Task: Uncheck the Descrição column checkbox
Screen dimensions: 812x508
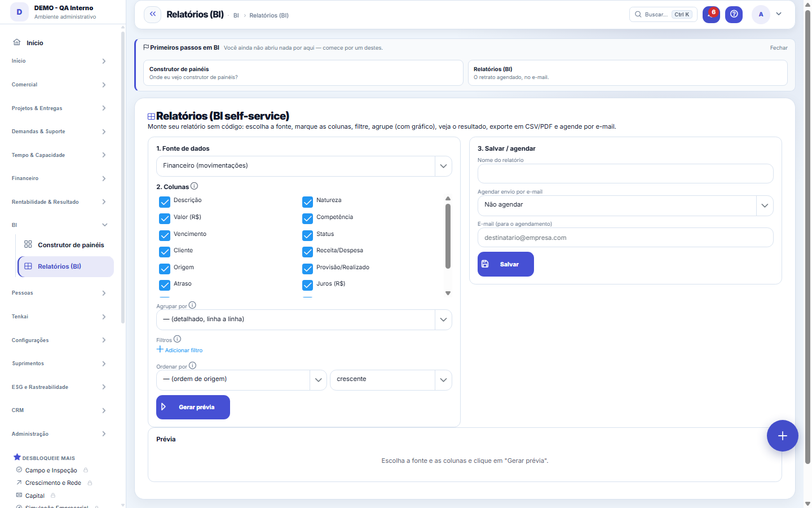Action: 165,202
